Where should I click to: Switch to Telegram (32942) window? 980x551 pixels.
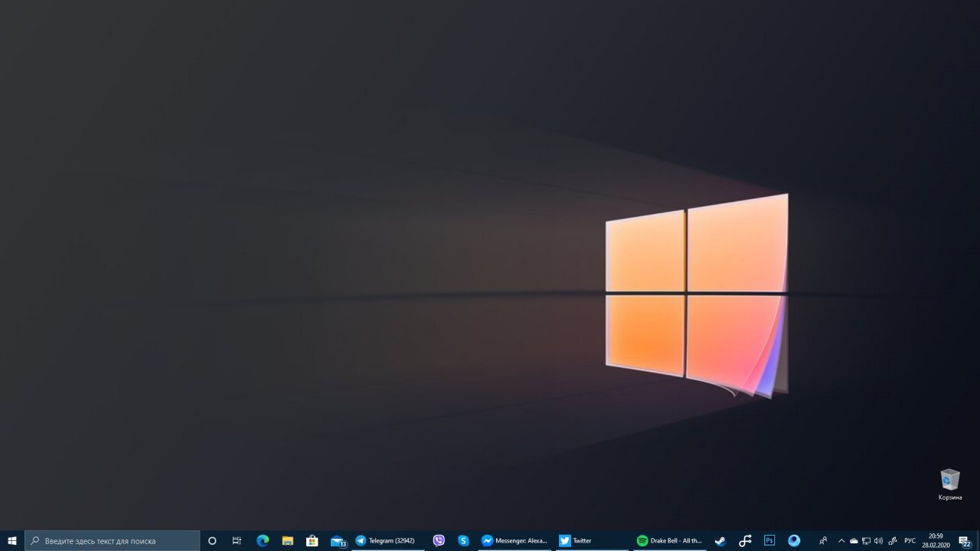click(388, 540)
